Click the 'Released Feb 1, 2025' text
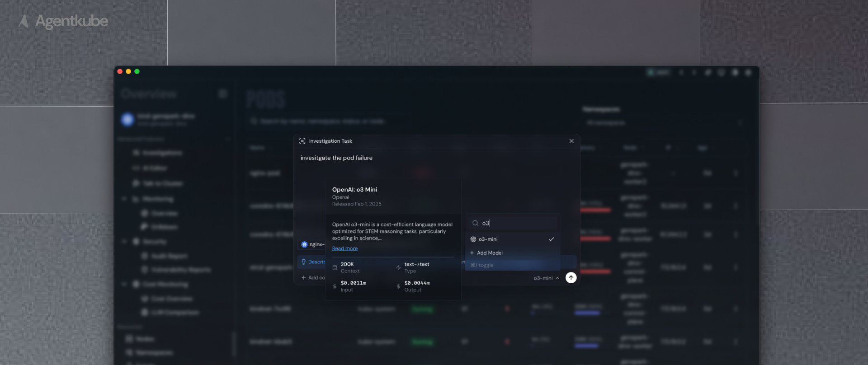The width and height of the screenshot is (868, 365). pos(357,204)
